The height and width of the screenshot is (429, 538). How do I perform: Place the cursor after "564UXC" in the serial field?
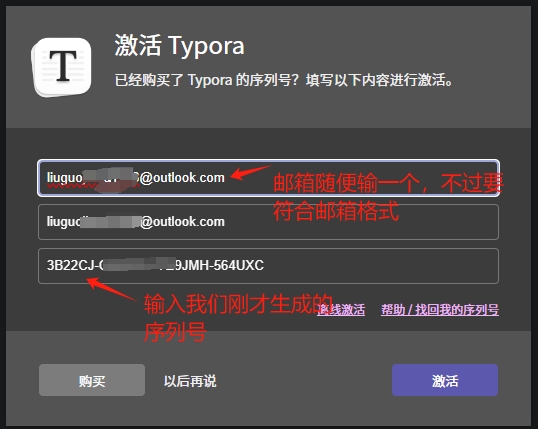[x=265, y=265]
